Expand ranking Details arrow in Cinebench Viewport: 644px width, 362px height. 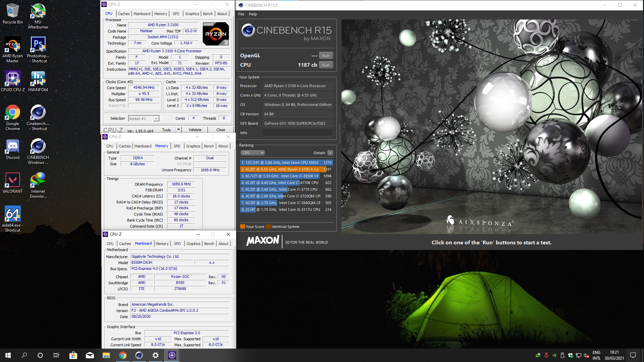(330, 153)
